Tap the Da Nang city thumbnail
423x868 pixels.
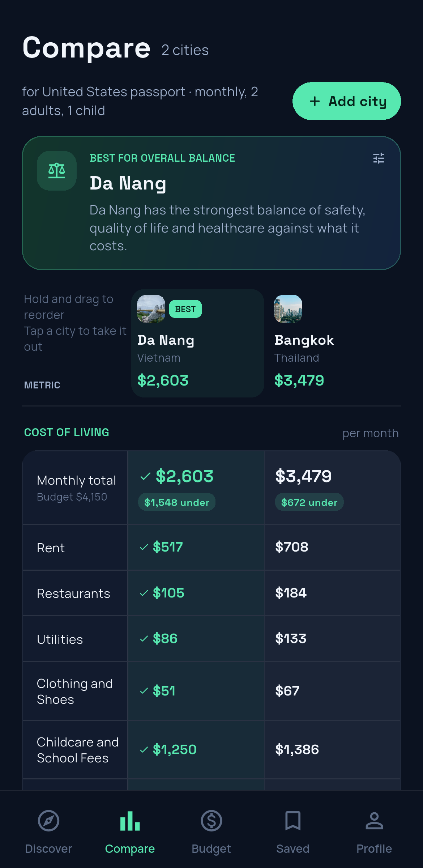point(151,309)
